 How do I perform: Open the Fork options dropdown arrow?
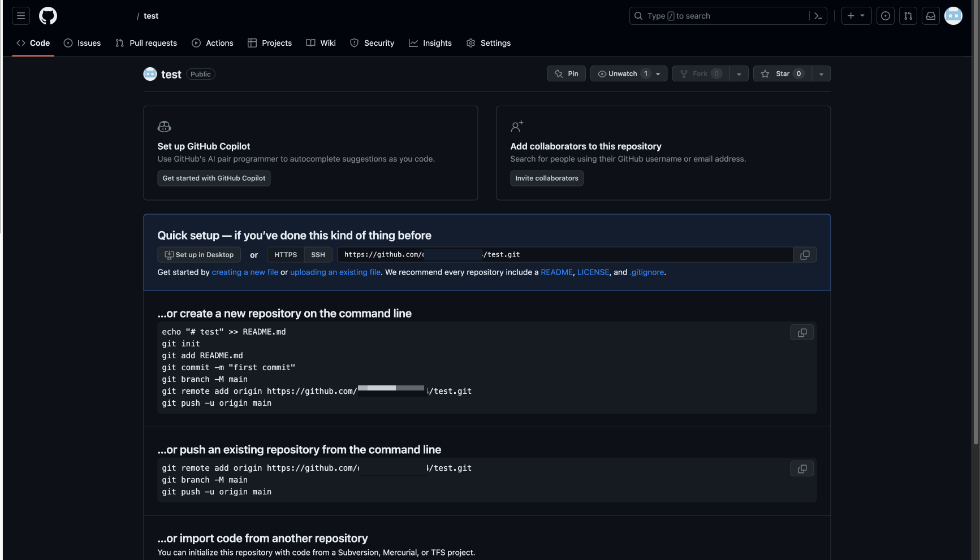pos(739,73)
